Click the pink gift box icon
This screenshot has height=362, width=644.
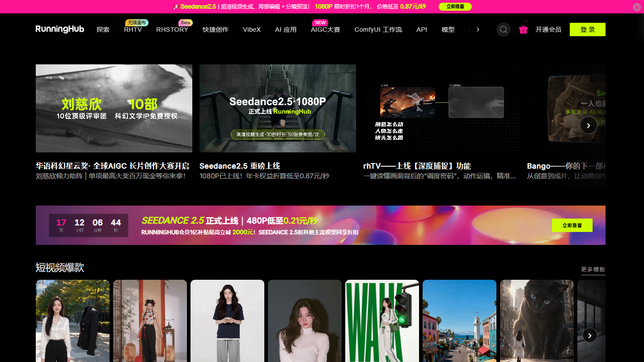tap(523, 29)
